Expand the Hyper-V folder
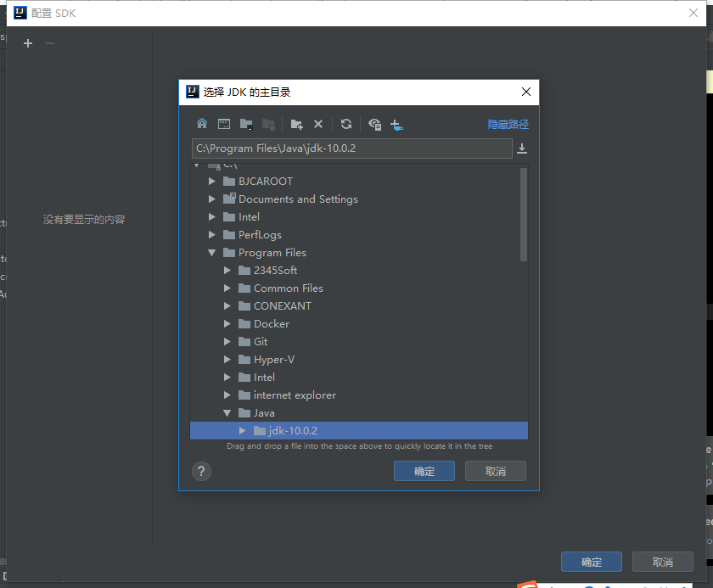The width and height of the screenshot is (713, 588). 227,360
